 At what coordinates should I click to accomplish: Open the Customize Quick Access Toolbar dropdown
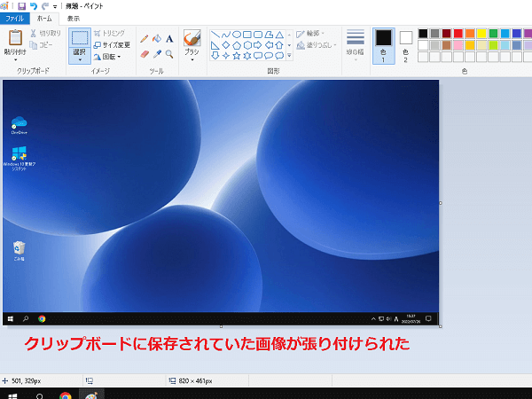pyautogui.click(x=55, y=6)
